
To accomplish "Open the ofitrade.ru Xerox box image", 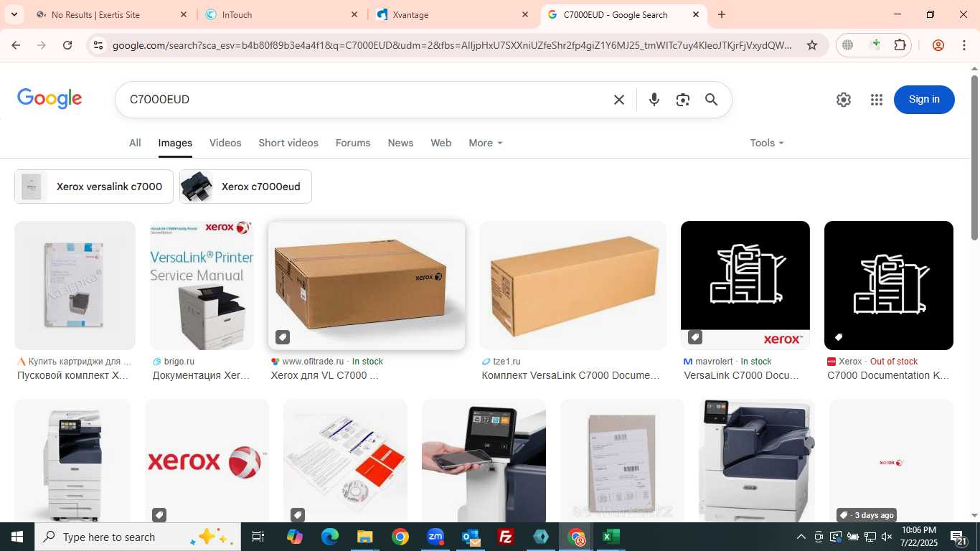I will 367,286.
